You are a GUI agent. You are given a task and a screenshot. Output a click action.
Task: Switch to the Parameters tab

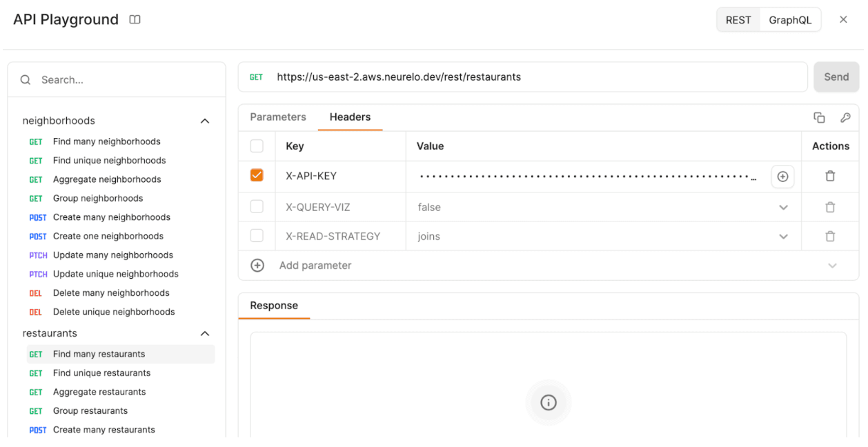pos(277,117)
